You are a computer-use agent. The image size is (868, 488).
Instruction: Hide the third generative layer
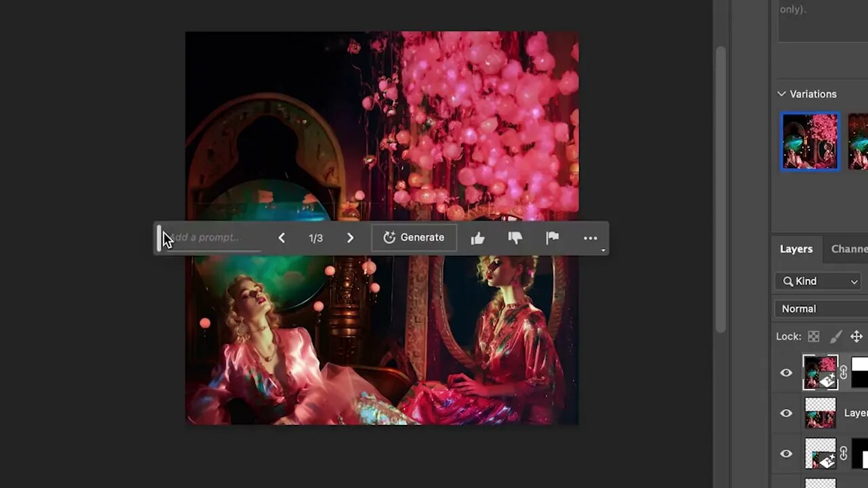click(786, 453)
